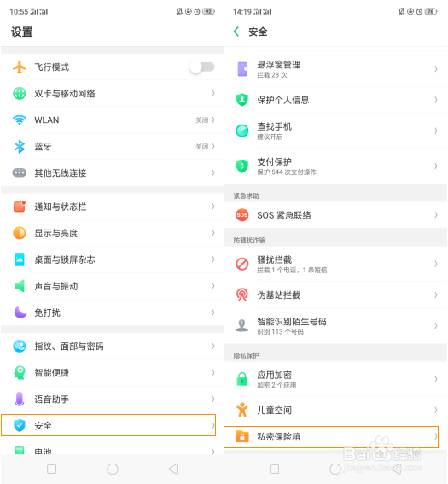Open 悬浮窗管理 via its chevron
The width and height of the screenshot is (448, 484).
pyautogui.click(x=436, y=69)
